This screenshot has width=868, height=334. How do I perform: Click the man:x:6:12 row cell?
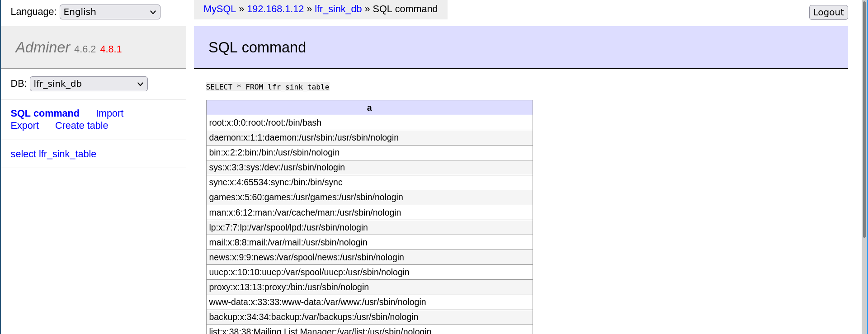pos(369,212)
